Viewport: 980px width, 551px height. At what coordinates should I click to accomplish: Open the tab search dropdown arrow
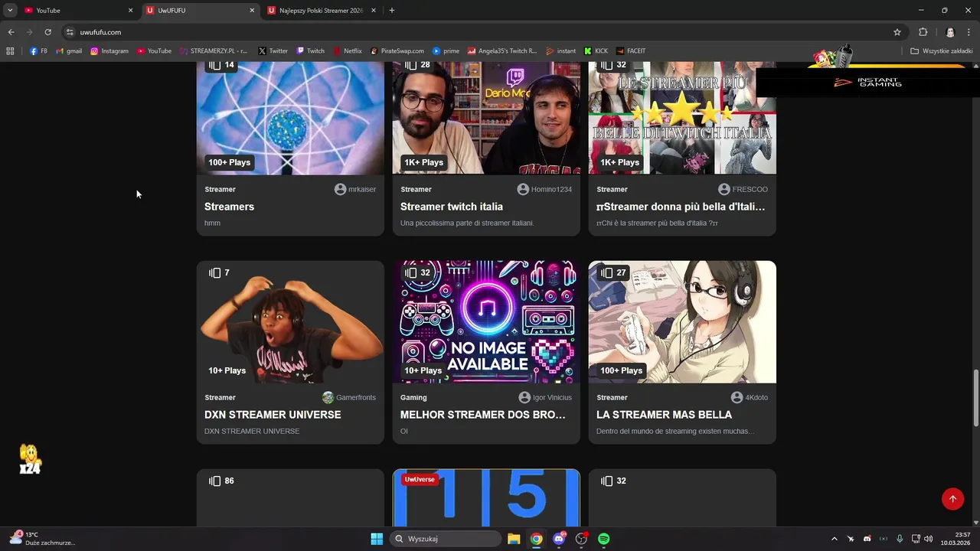(x=10, y=11)
